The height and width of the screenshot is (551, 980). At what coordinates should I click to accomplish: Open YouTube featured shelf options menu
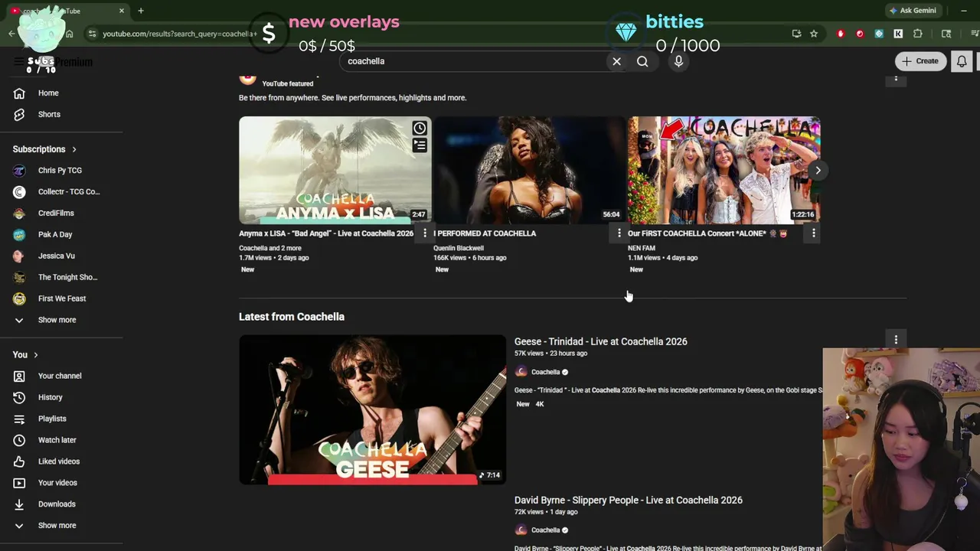point(896,78)
